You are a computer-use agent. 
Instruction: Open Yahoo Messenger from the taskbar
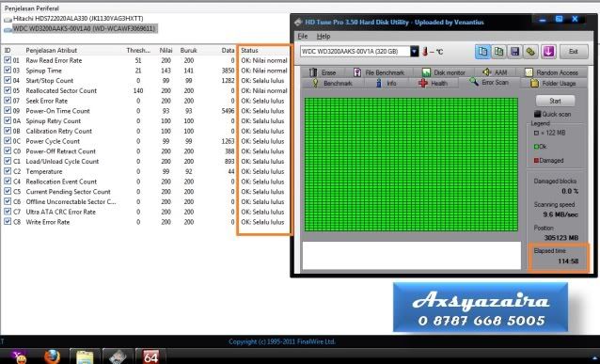[19, 356]
